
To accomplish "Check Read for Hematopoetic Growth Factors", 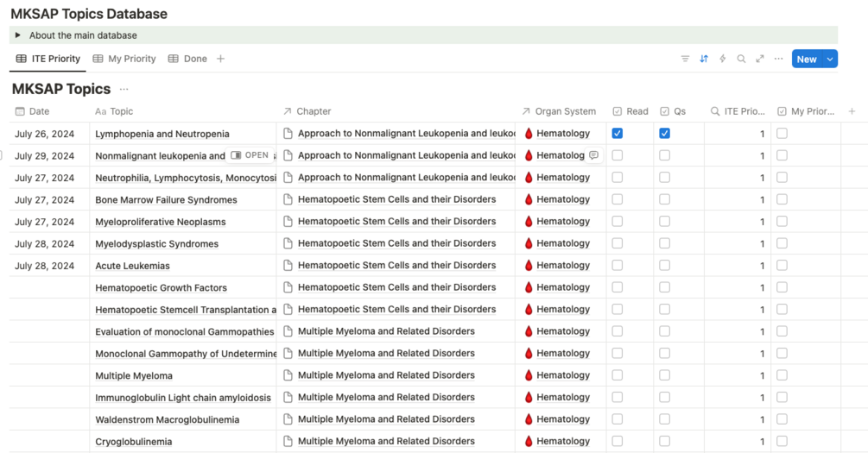I will pyautogui.click(x=618, y=287).
